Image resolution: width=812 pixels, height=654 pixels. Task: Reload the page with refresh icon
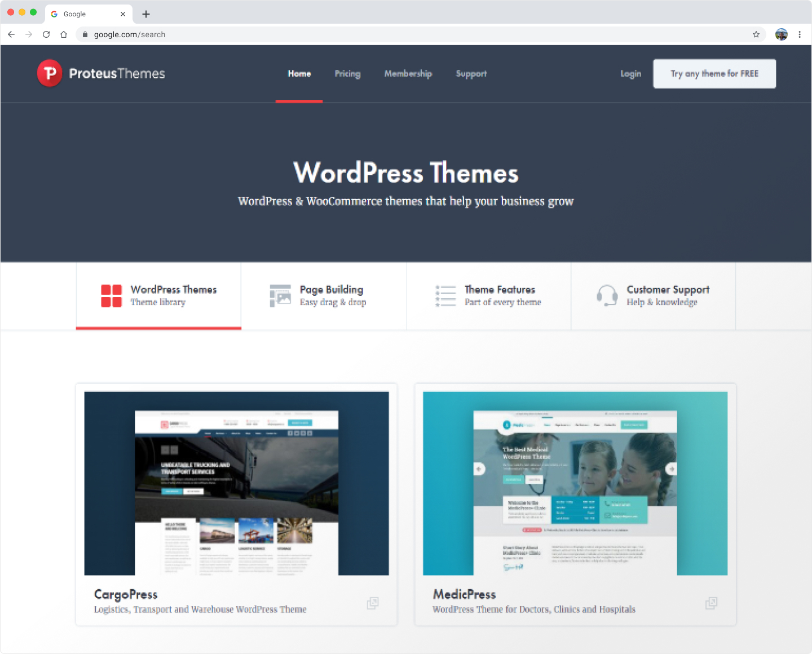click(x=46, y=34)
